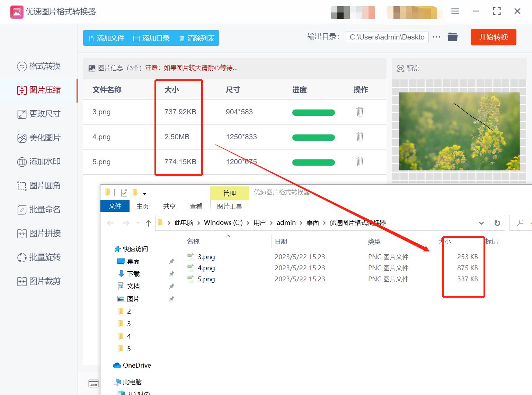Unpin 桌面 from quick access
The width and height of the screenshot is (532, 395).
pyautogui.click(x=171, y=261)
